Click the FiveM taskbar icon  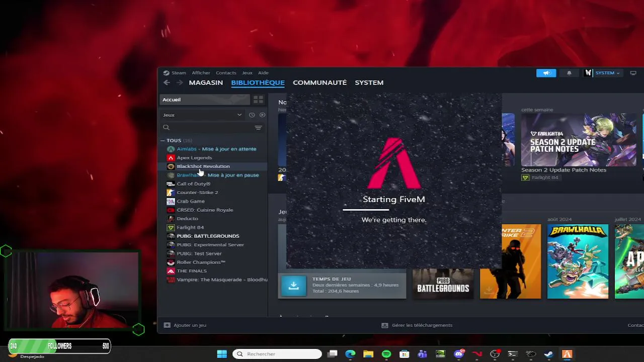tap(567, 354)
